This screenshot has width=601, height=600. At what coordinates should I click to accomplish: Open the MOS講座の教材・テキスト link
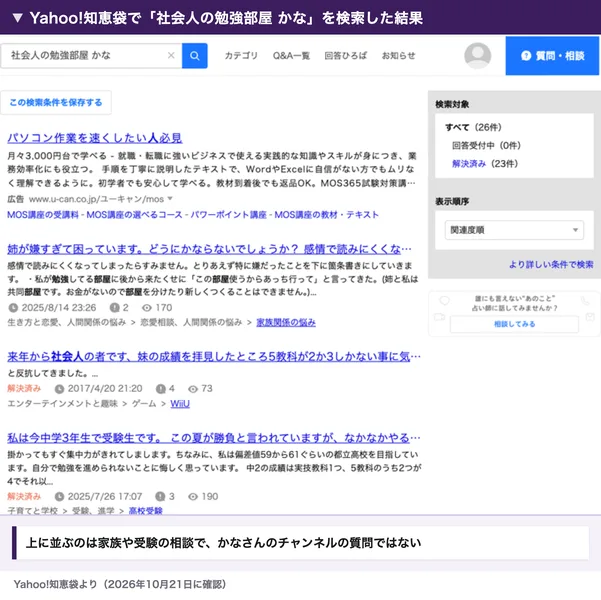point(327,215)
